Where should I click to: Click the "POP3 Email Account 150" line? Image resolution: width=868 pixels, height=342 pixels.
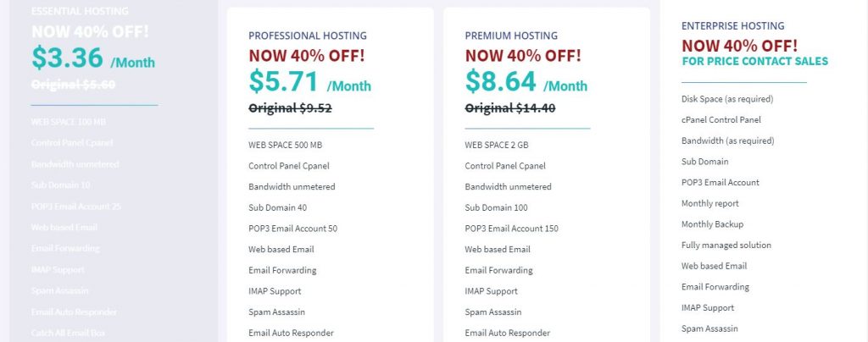coord(511,229)
